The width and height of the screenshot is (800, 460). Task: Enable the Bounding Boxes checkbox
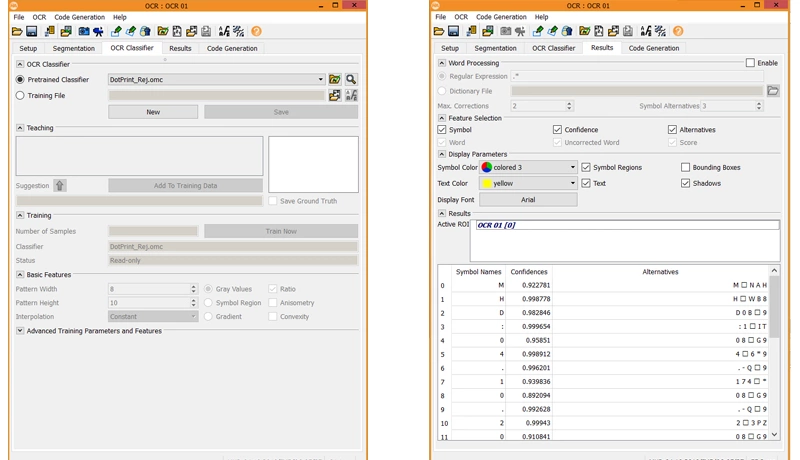click(686, 168)
